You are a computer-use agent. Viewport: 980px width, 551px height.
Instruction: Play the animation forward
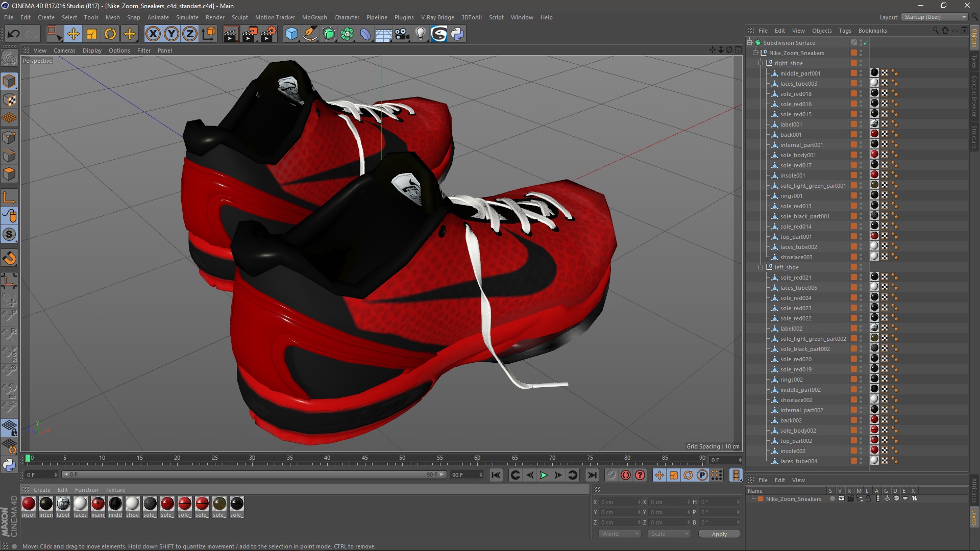click(544, 475)
